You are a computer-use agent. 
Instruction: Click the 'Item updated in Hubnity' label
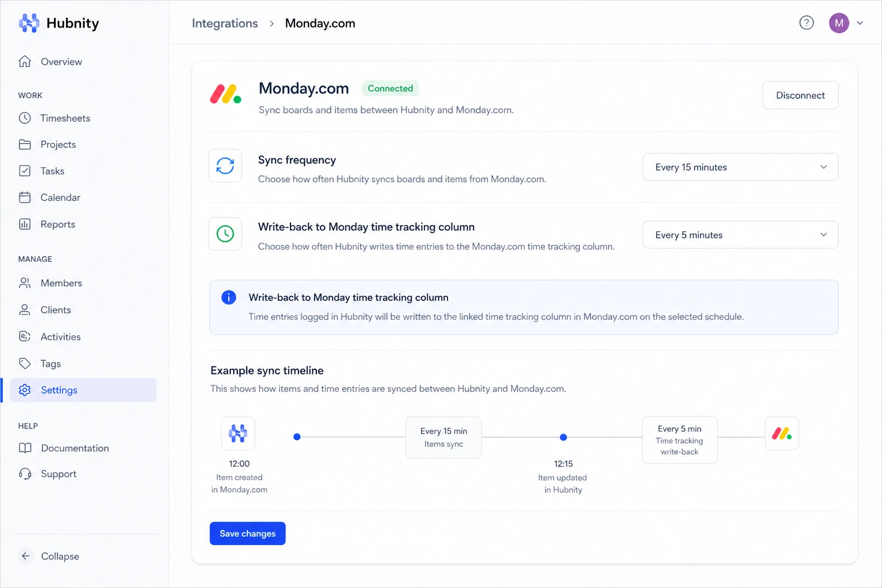coord(563,483)
